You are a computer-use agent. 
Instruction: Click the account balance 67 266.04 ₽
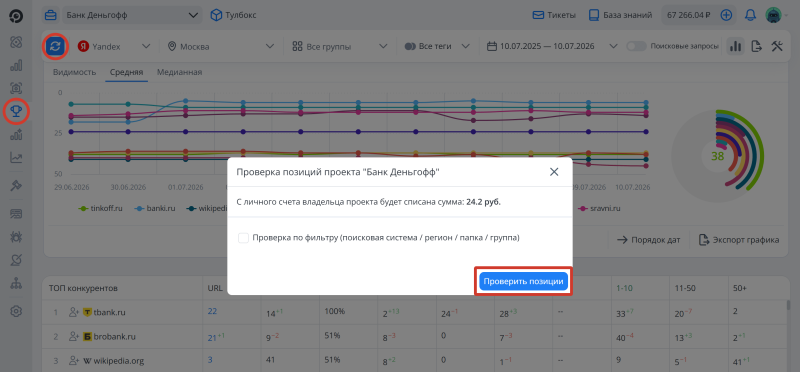click(689, 15)
